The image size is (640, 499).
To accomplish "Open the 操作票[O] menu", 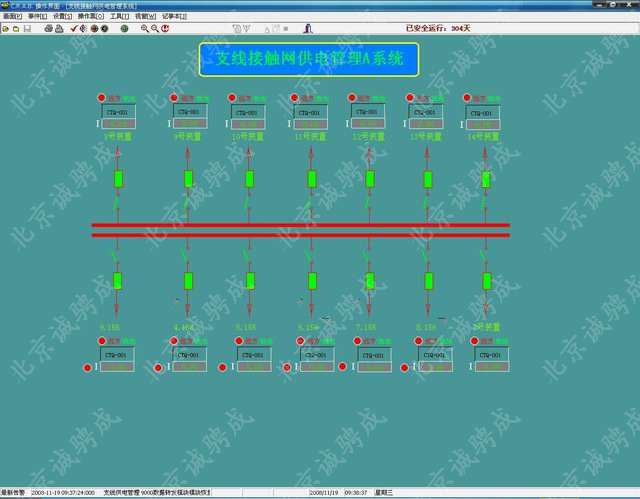I will [91, 16].
